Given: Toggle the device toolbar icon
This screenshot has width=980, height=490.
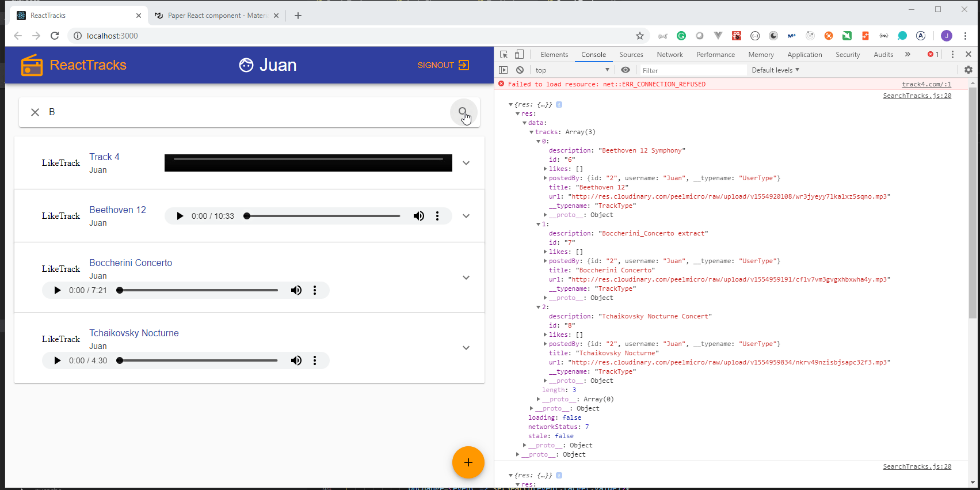Looking at the screenshot, I should coord(519,54).
